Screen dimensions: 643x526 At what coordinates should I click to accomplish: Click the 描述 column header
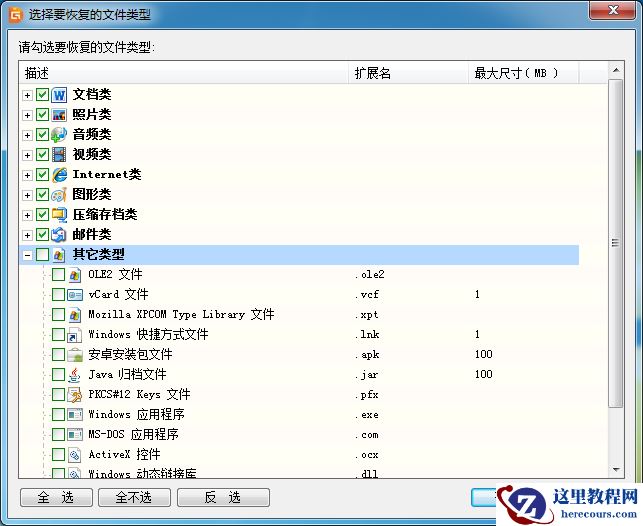(184, 73)
